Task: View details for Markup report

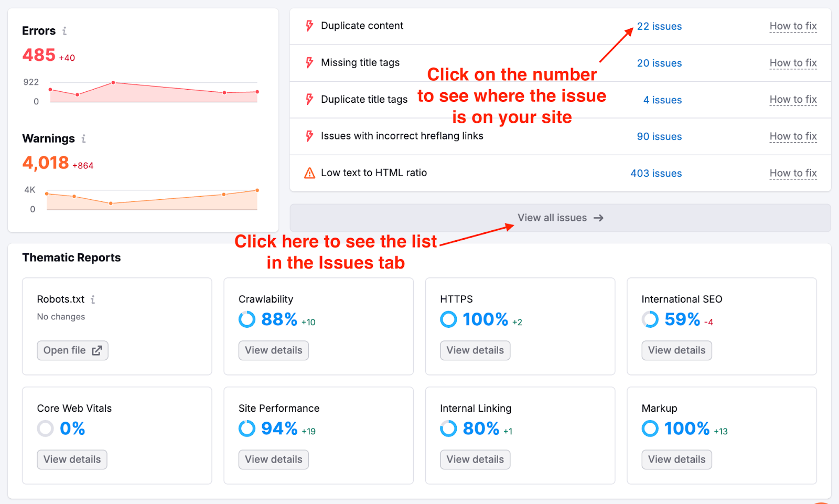Action: click(x=676, y=459)
